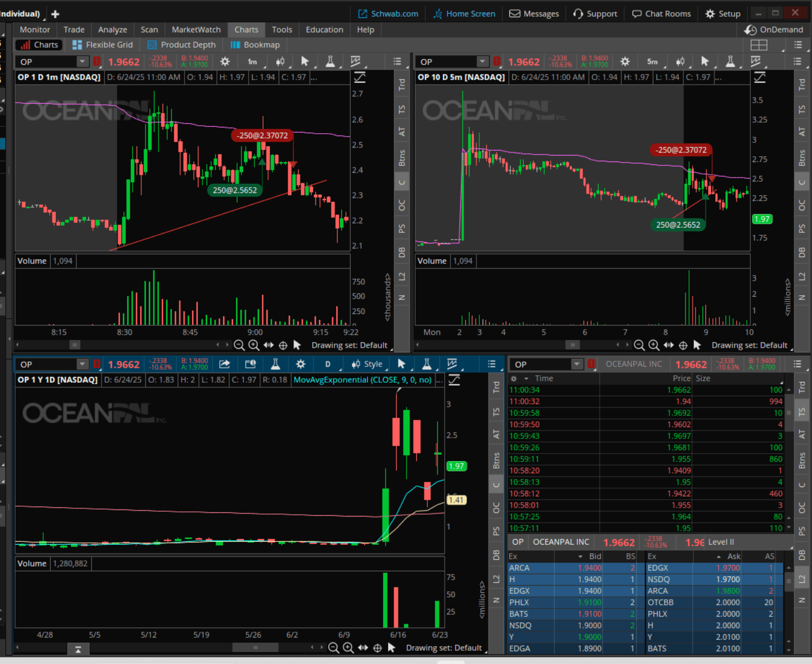Toggle the N sidebar button beside the daily chart
The width and height of the screenshot is (812, 664).
click(x=496, y=600)
